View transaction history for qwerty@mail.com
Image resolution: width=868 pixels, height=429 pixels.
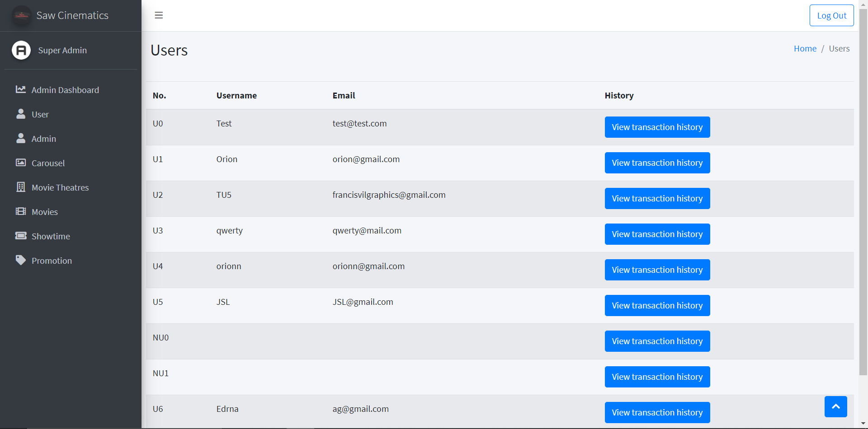[657, 234]
